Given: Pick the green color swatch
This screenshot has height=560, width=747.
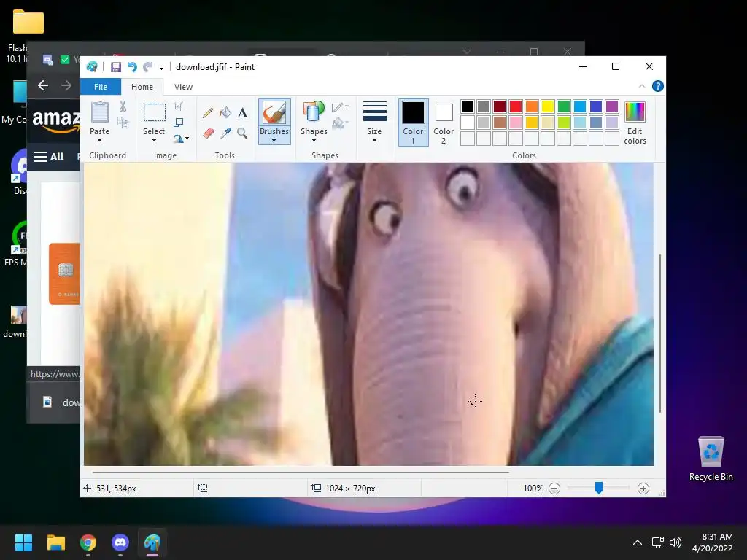Looking at the screenshot, I should (564, 106).
